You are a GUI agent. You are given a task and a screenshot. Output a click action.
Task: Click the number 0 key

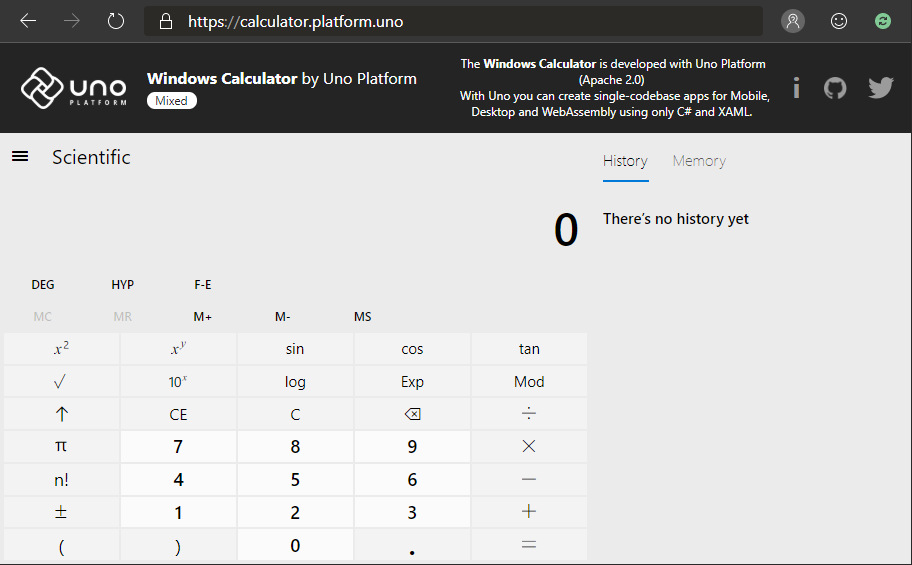[x=295, y=545]
